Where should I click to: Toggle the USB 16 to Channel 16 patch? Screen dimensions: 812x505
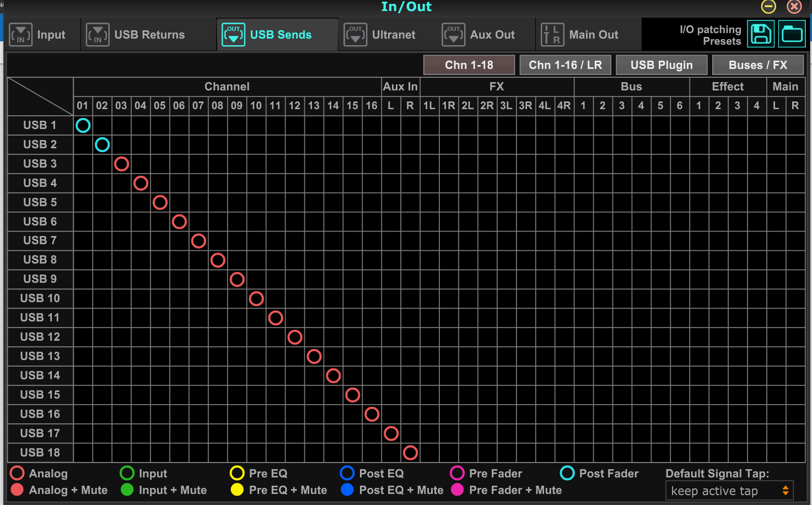372,414
